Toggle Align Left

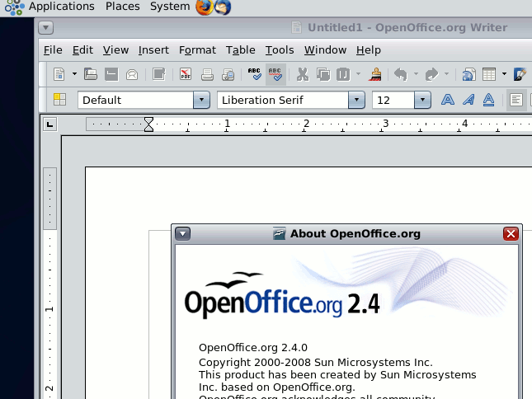coord(516,100)
